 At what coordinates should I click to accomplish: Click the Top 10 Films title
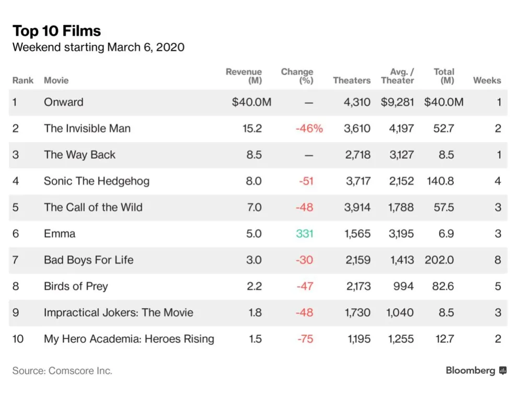(57, 31)
